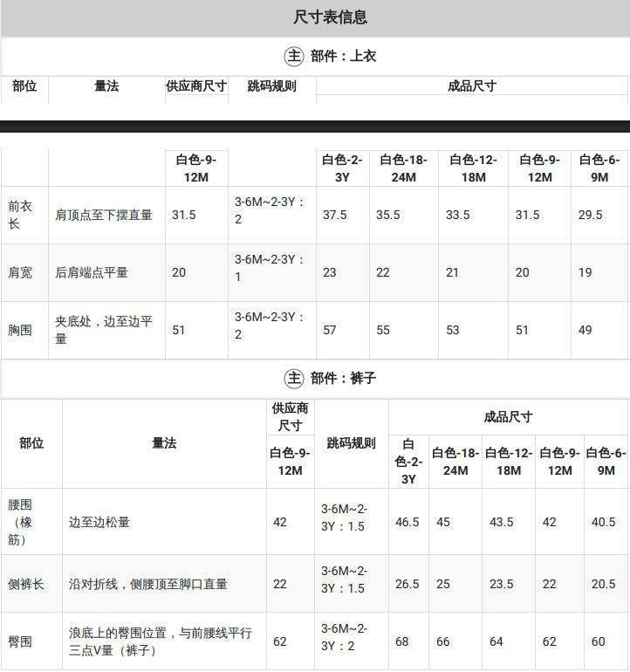Screen dimensions: 630x672
Task: Select 前衣长 value 37.5
Action: [x=335, y=216]
